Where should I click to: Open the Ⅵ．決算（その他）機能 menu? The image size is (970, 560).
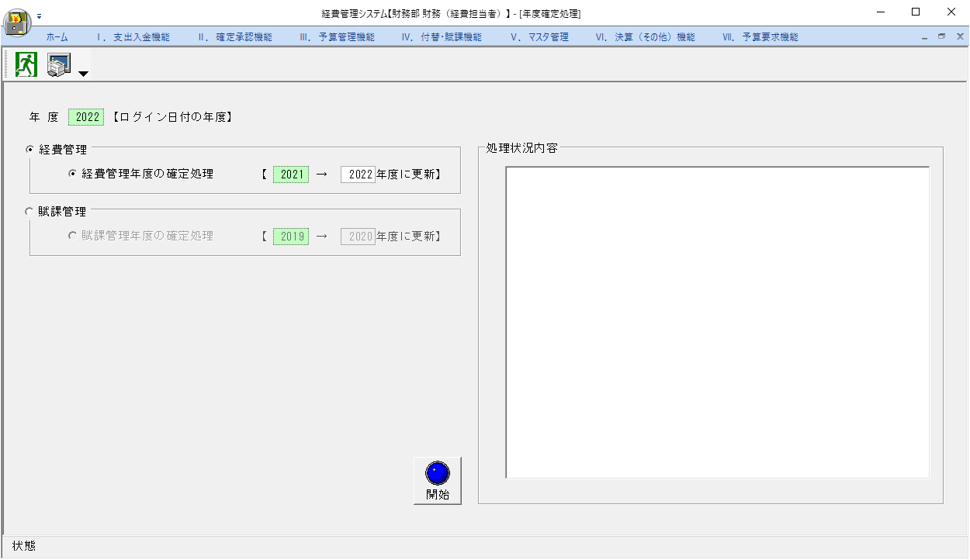pos(645,37)
